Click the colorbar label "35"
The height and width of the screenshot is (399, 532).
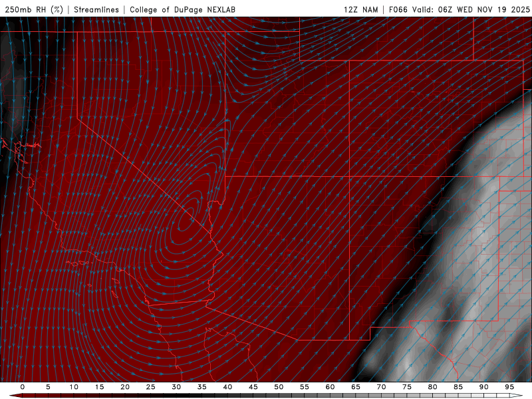tap(202, 387)
